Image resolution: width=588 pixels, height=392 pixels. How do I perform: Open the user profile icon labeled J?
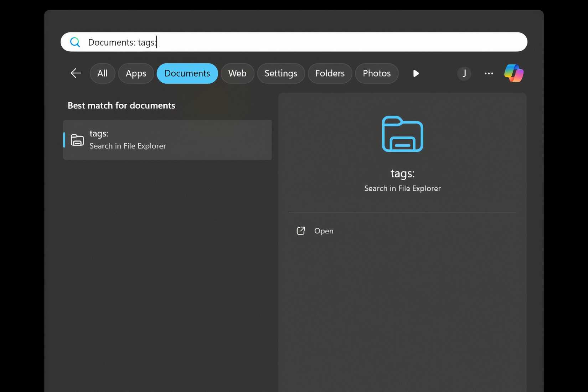[464, 73]
